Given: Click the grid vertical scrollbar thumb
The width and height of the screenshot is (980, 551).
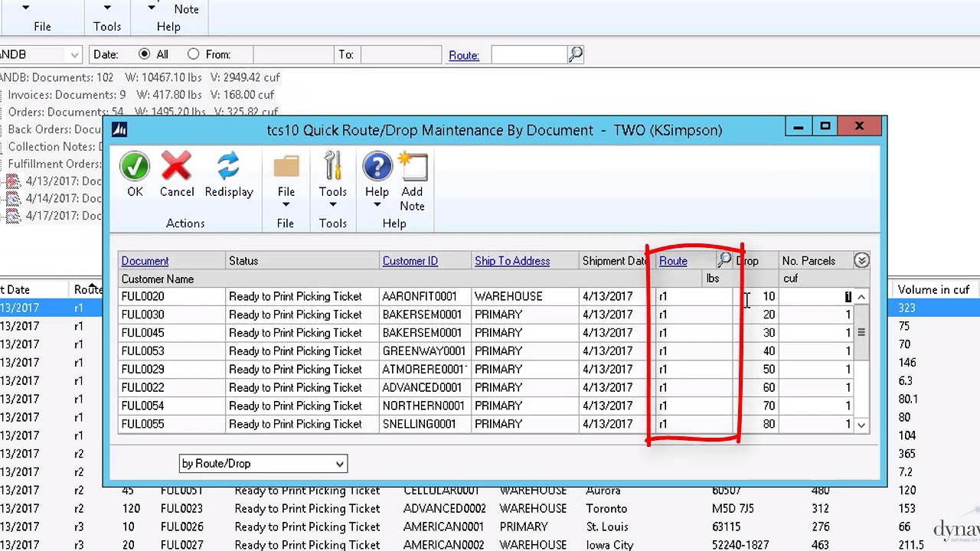Looking at the screenshot, I should click(x=861, y=332).
